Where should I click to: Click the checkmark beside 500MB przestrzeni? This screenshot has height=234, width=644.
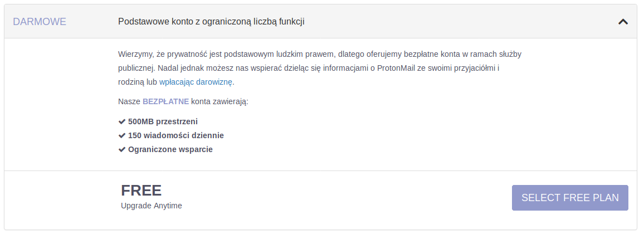click(122, 121)
